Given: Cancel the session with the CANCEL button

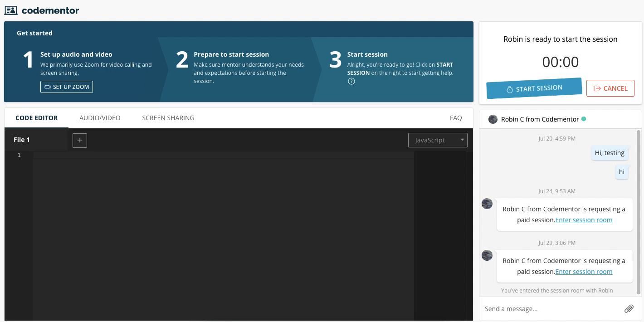Looking at the screenshot, I should pos(610,88).
